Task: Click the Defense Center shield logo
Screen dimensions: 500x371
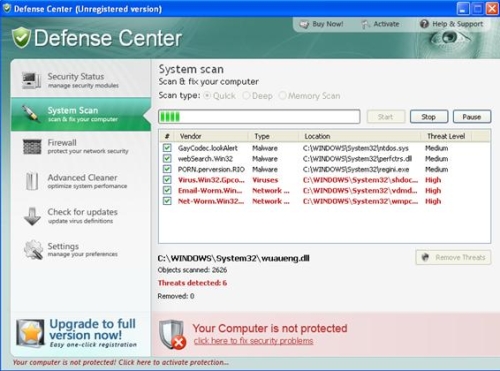Action: click(x=22, y=37)
